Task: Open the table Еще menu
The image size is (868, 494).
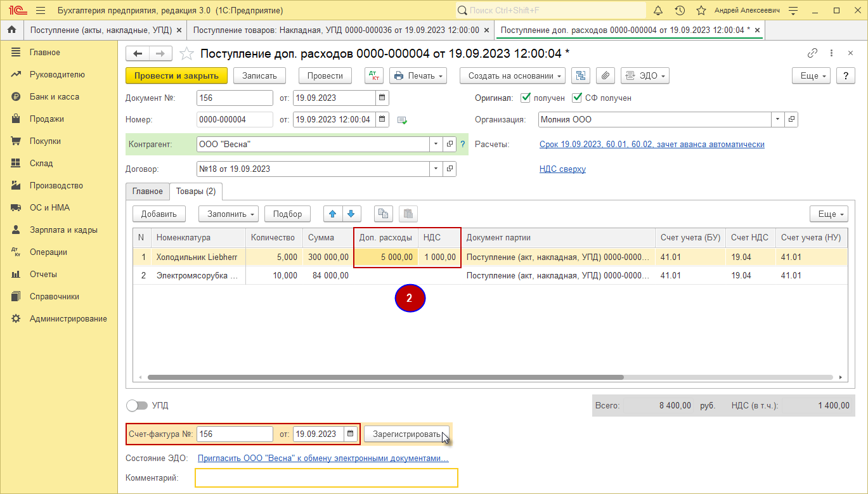Action: [829, 214]
